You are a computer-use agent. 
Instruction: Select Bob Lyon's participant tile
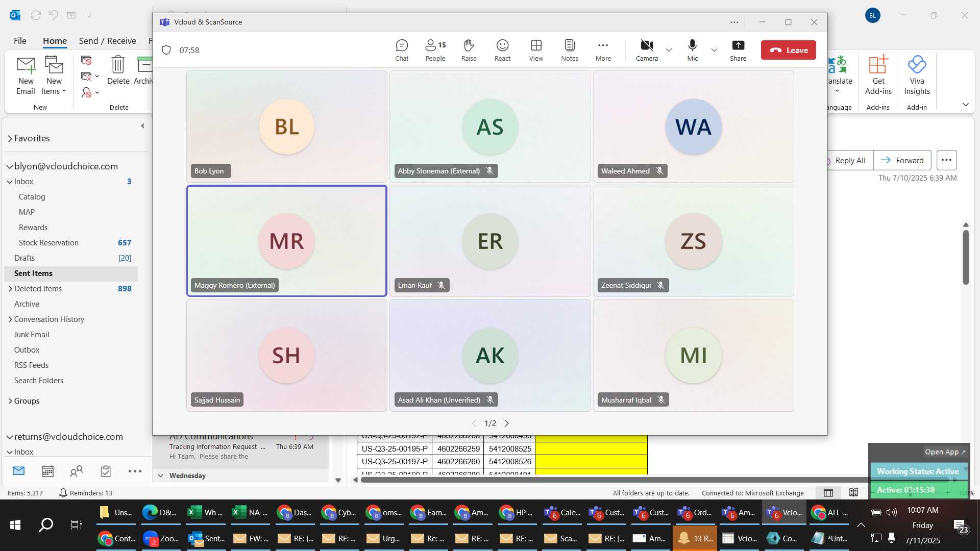click(286, 127)
